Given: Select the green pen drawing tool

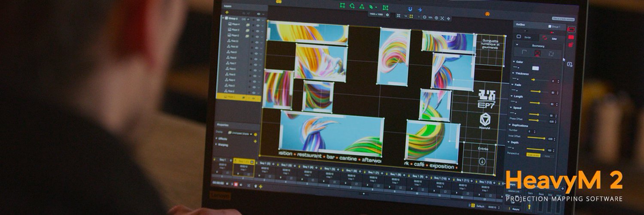Looking at the screenshot, I should pos(371,7).
